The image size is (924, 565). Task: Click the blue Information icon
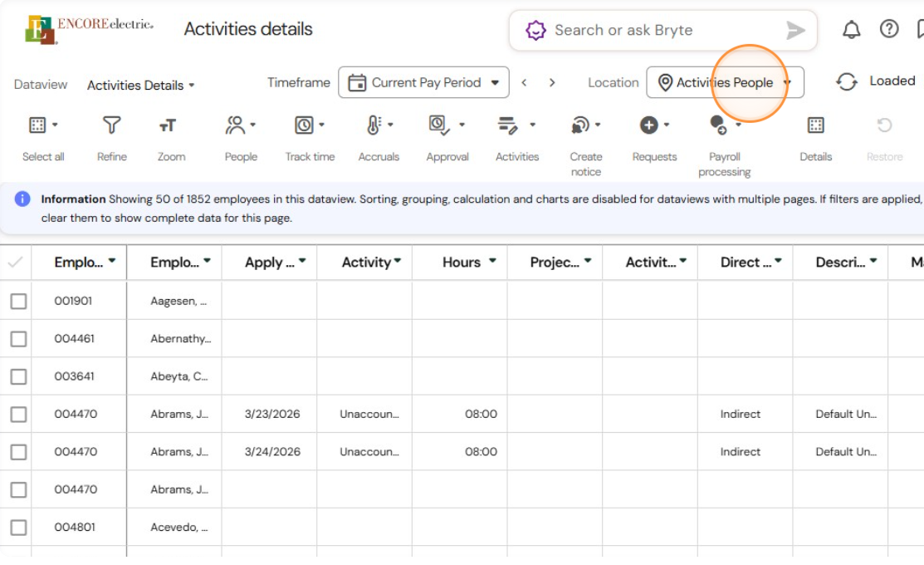coord(22,199)
